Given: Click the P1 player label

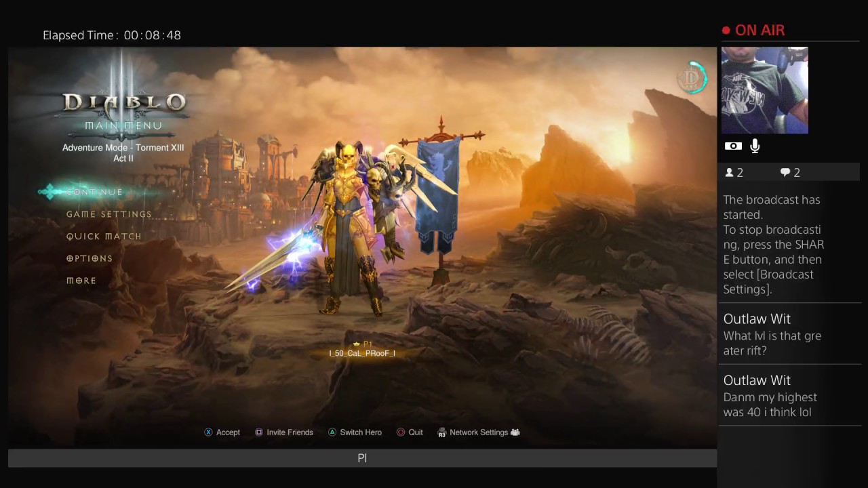Looking at the screenshot, I should [x=368, y=344].
